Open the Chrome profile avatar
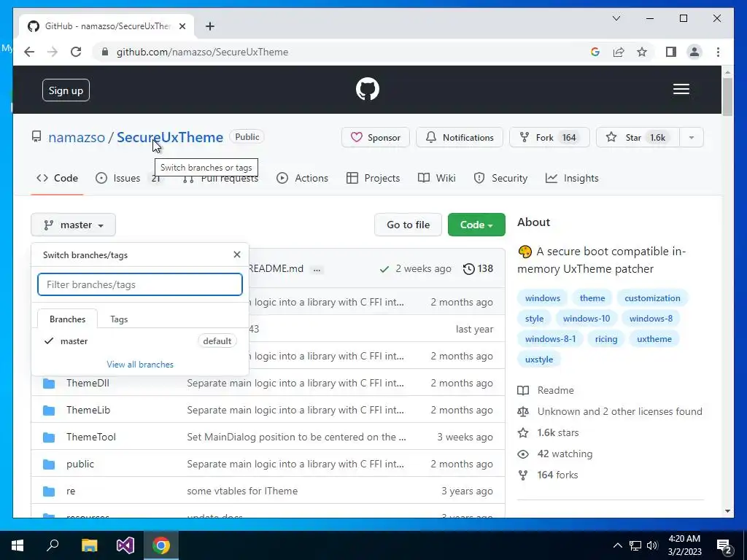 click(694, 52)
